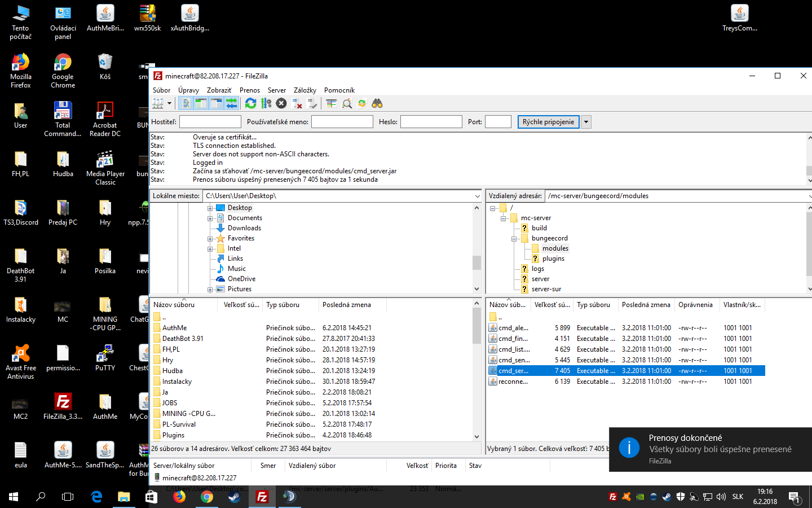Cancel current operation with the X icon

281,103
